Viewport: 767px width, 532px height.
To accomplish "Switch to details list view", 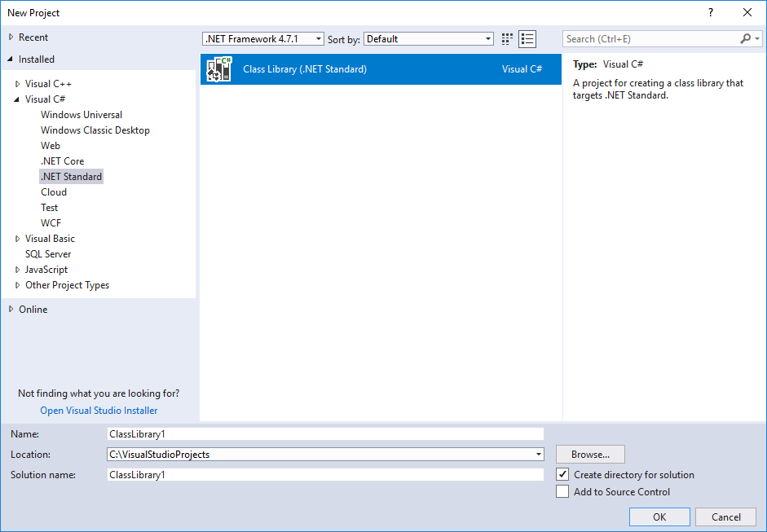I will [527, 38].
